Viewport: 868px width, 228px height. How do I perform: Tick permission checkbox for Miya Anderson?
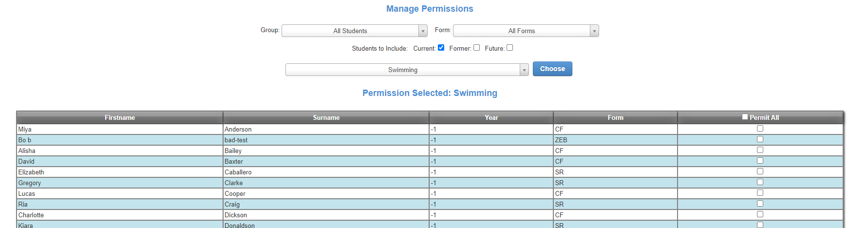(x=760, y=129)
